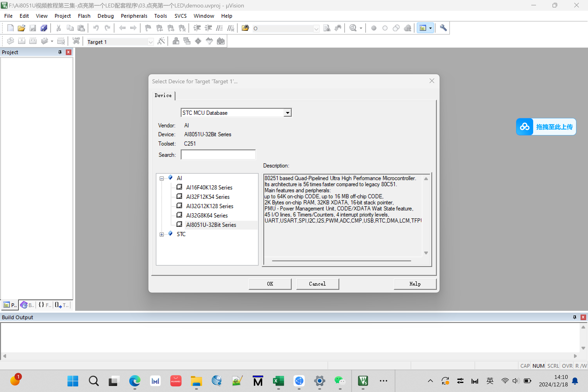Click the Cancel button in dialog
This screenshot has width=588, height=392.
click(x=318, y=284)
